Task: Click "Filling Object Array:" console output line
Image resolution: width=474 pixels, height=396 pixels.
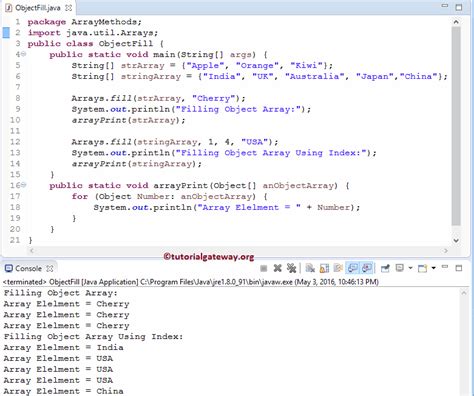Action: click(61, 293)
